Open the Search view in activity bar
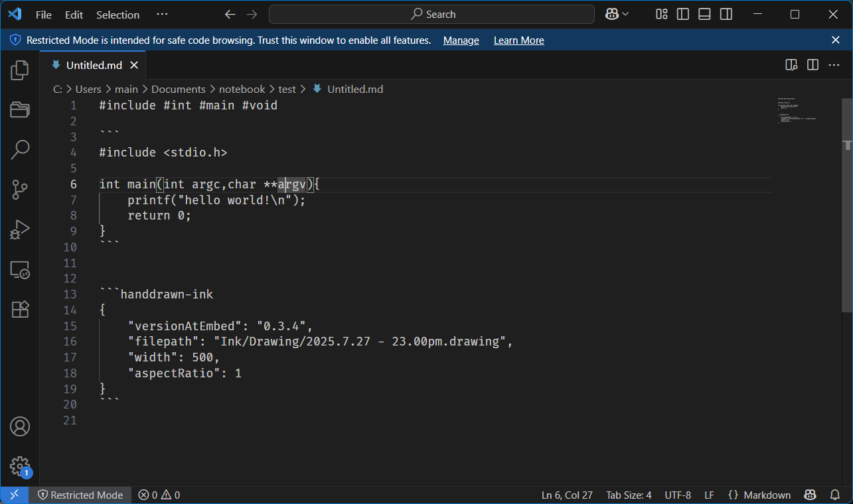Viewport: 853px width, 504px height. pyautogui.click(x=20, y=150)
